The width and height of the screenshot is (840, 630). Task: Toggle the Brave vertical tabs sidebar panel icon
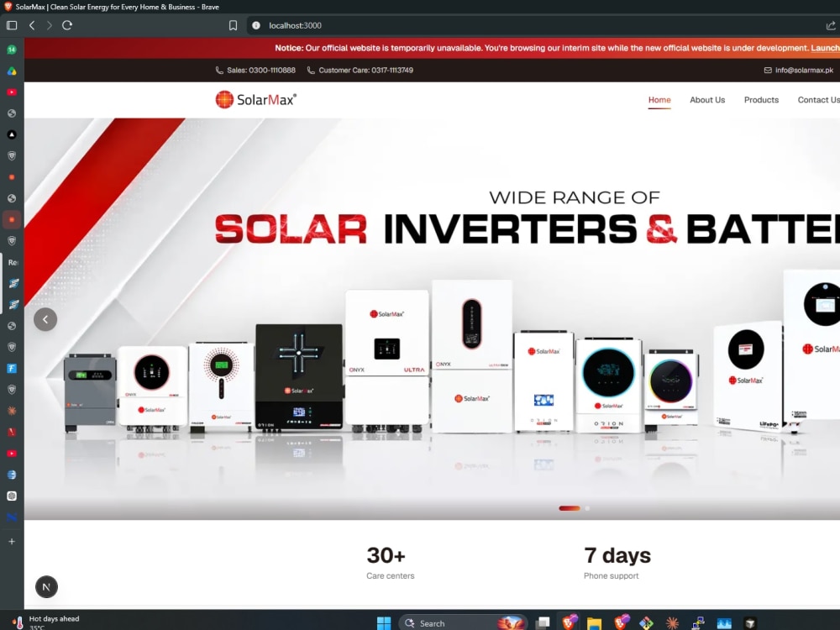pos(12,25)
